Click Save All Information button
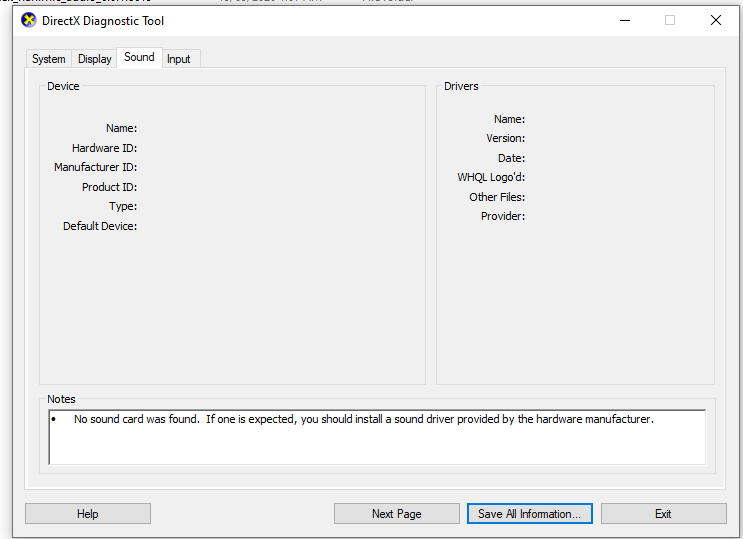 pos(530,513)
